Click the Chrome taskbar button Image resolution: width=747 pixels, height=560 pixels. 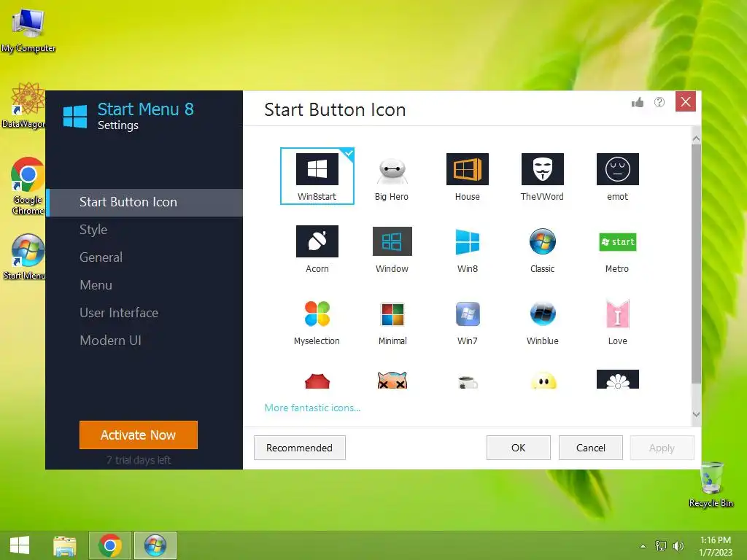110,545
